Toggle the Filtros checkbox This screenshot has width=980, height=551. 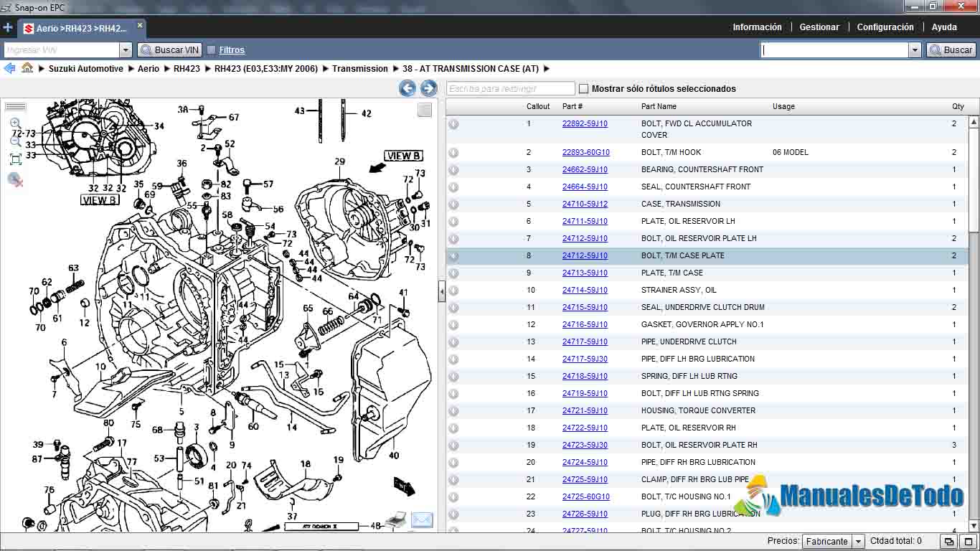coord(212,50)
